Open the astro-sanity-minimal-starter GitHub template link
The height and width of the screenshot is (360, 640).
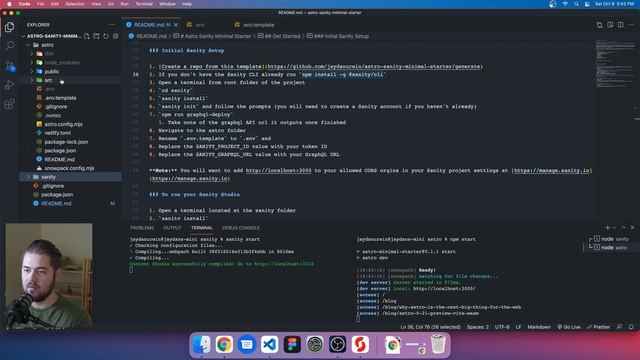coord(374,67)
